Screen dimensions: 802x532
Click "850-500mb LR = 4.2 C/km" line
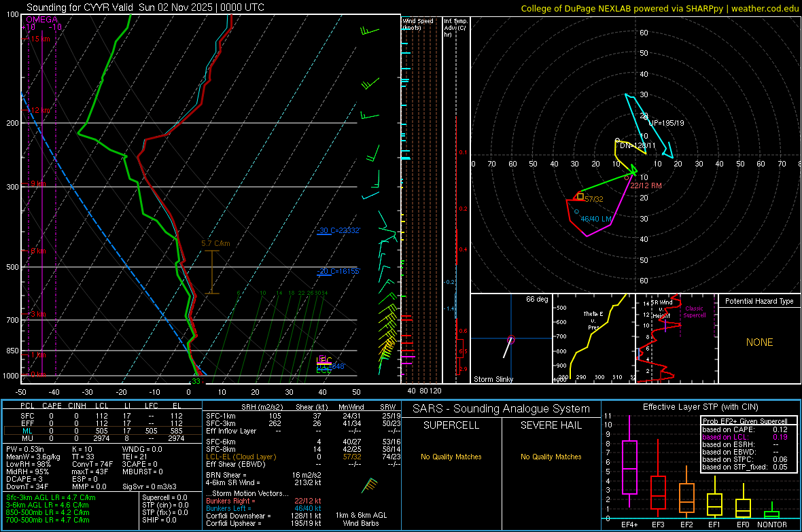click(48, 512)
